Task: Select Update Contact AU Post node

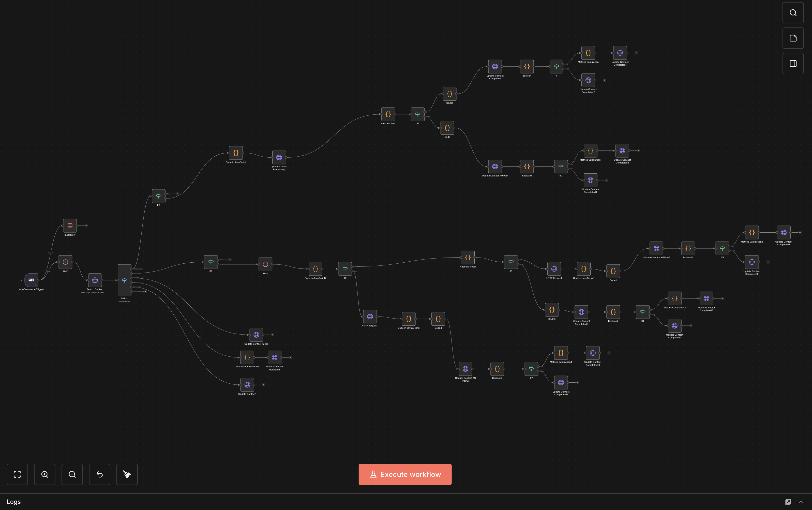Action: click(x=495, y=167)
